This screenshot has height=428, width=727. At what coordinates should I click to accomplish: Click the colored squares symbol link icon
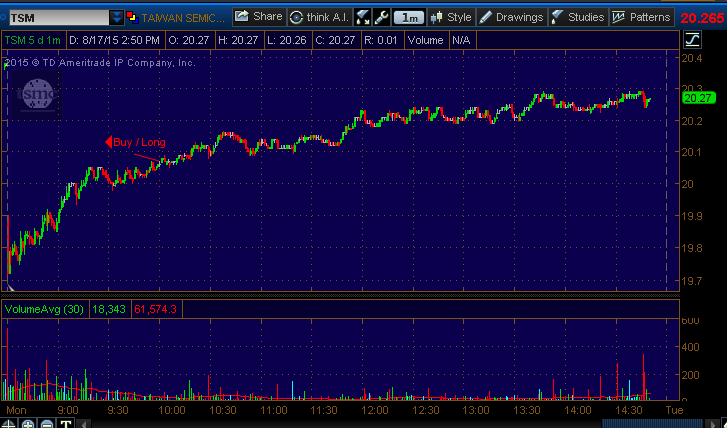point(132,18)
